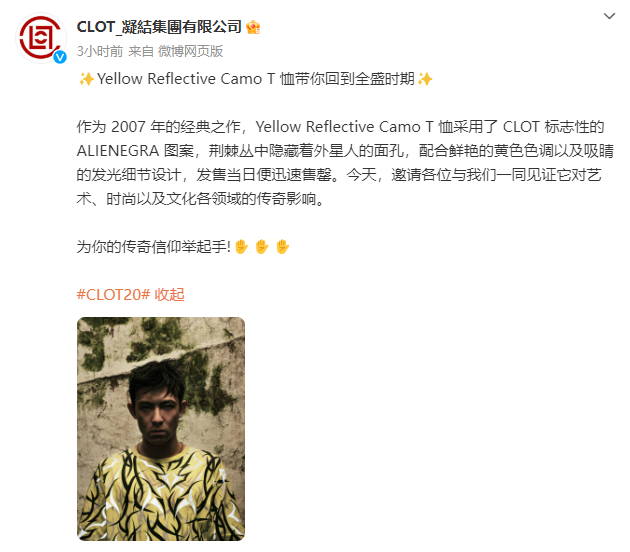Click the sparkle emoji after 全盛时期

tap(425, 79)
